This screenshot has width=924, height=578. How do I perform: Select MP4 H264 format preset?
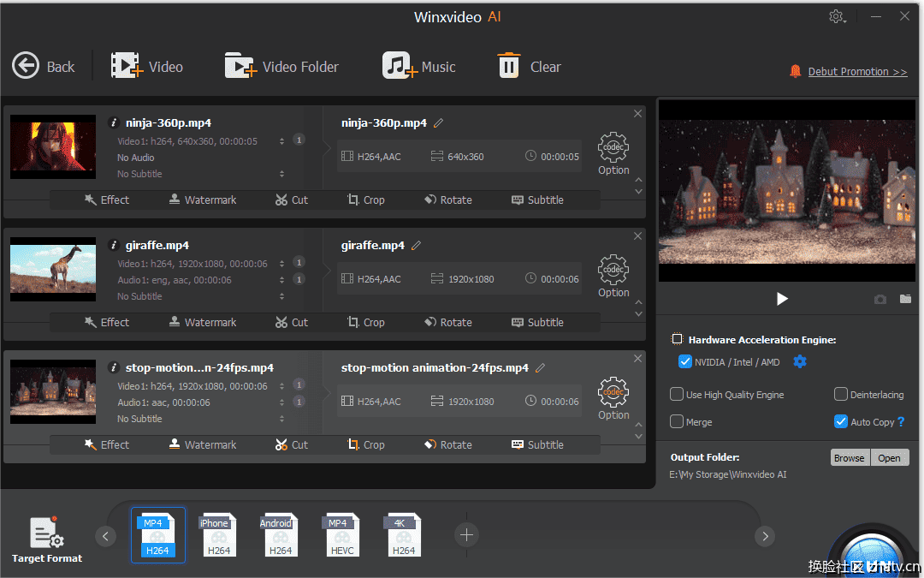coord(158,535)
